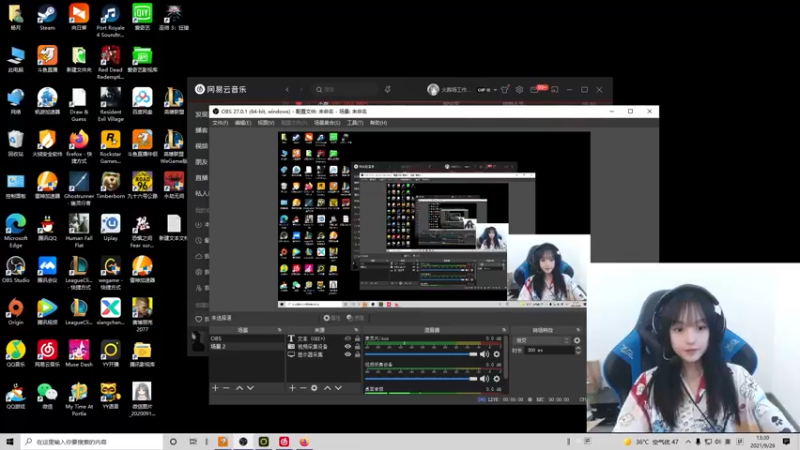
Task: Open the OBS View menu
Action: 265,123
